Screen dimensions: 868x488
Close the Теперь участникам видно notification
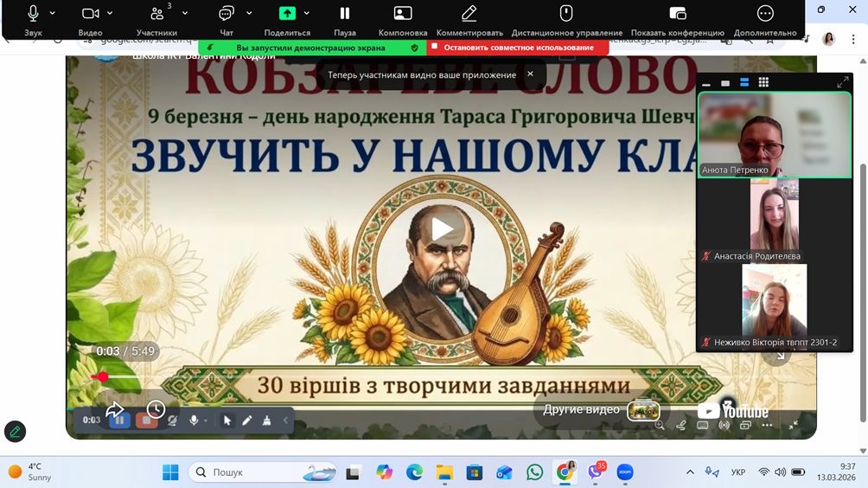click(530, 74)
